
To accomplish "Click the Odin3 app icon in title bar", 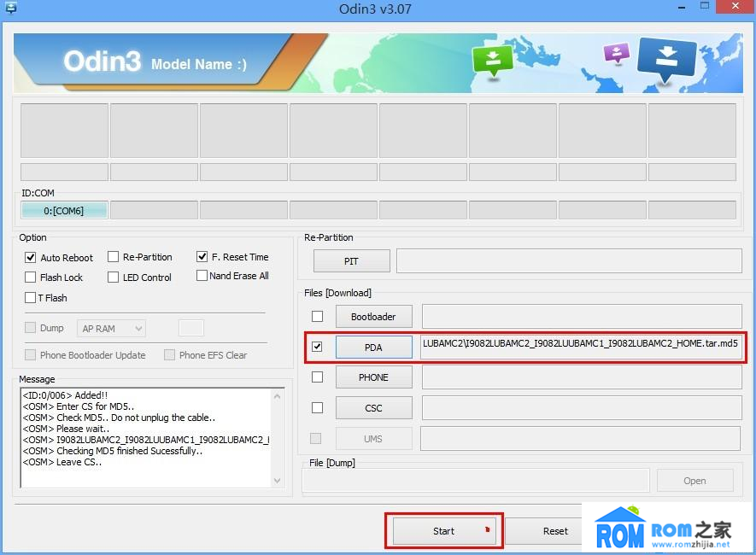I will click(x=10, y=7).
